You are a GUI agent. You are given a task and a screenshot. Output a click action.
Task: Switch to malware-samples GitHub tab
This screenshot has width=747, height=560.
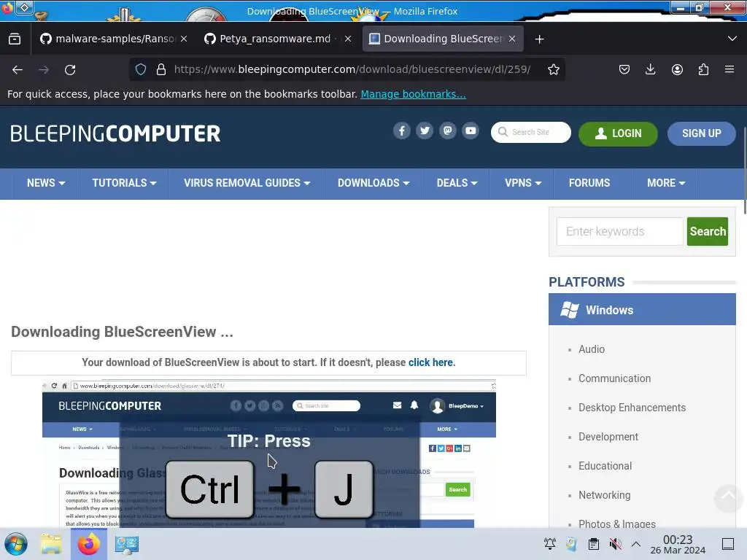108,39
